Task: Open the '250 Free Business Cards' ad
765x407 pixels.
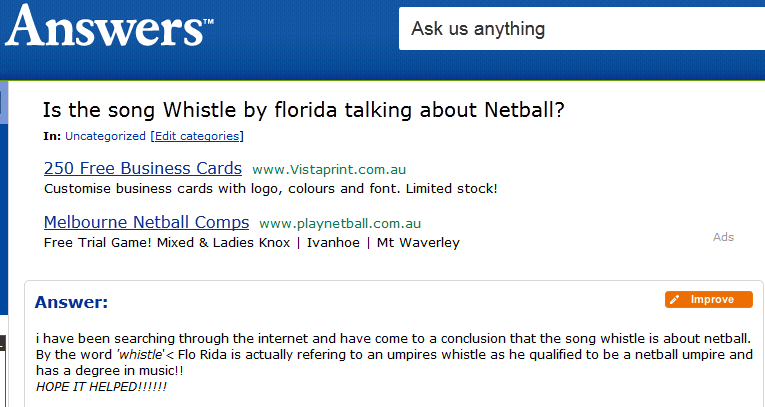Action: (x=143, y=168)
